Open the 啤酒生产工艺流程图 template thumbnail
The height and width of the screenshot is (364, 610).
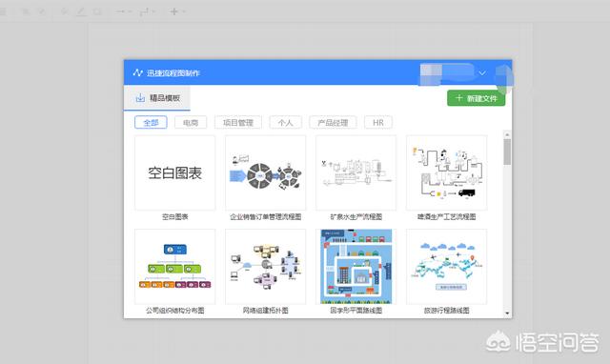tap(447, 173)
